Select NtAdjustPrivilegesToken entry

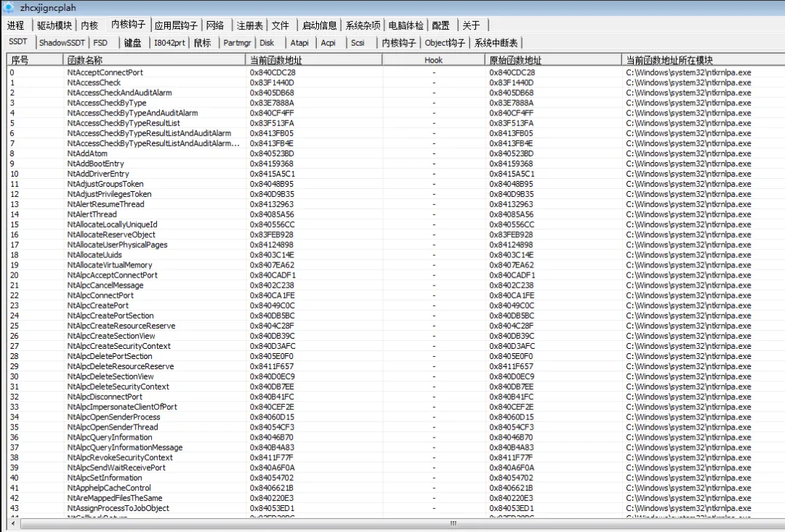click(396, 194)
